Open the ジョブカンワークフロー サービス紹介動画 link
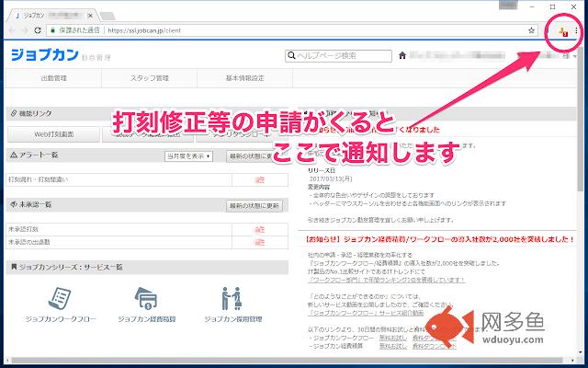 point(366,313)
